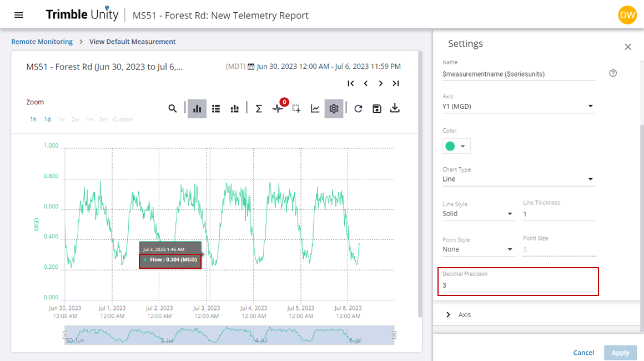Image resolution: width=644 pixels, height=361 pixels.
Task: Open the pulse events icon with badge
Action: [278, 109]
